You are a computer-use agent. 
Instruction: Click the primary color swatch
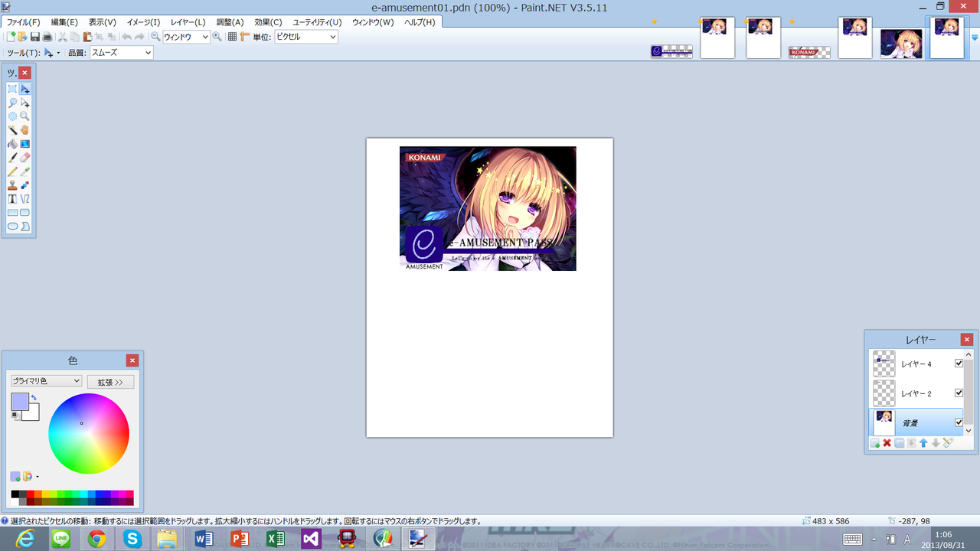(20, 402)
